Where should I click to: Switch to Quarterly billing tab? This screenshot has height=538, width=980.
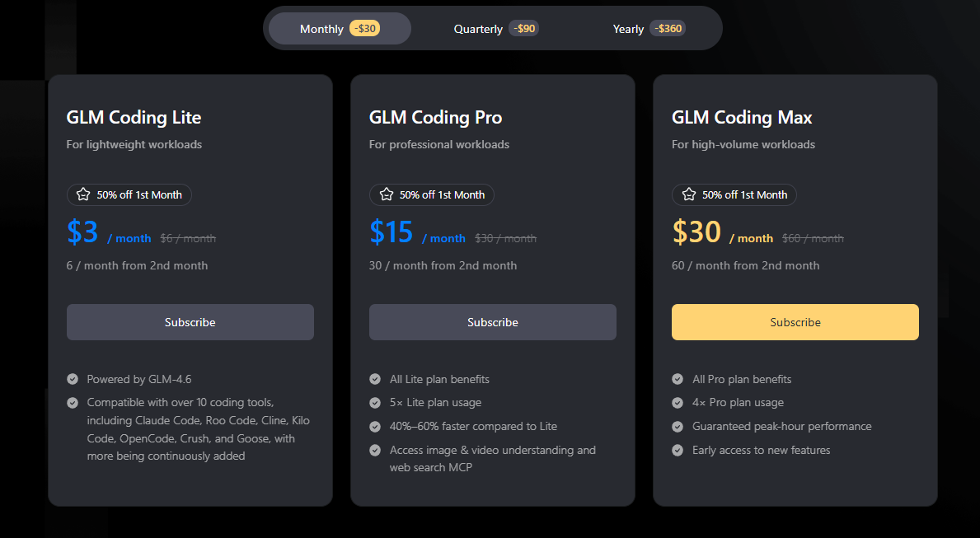(x=478, y=29)
